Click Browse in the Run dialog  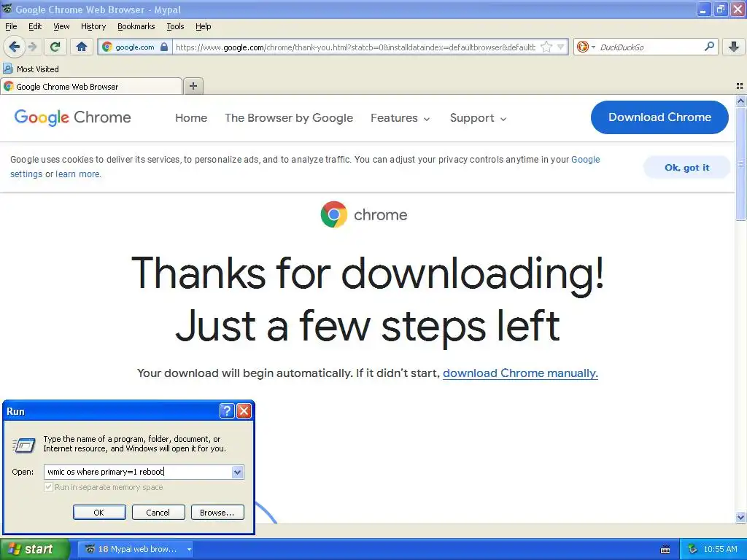[x=217, y=513]
